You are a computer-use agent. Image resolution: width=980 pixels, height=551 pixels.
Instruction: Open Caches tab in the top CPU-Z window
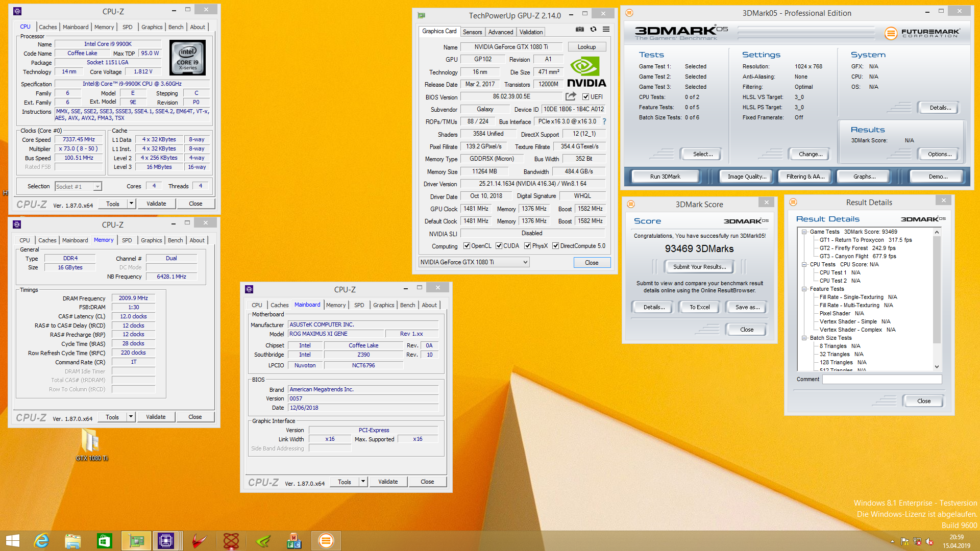[47, 27]
